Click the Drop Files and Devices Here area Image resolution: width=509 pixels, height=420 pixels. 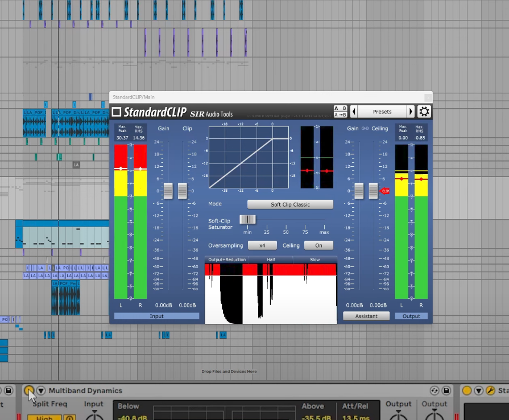point(229,371)
